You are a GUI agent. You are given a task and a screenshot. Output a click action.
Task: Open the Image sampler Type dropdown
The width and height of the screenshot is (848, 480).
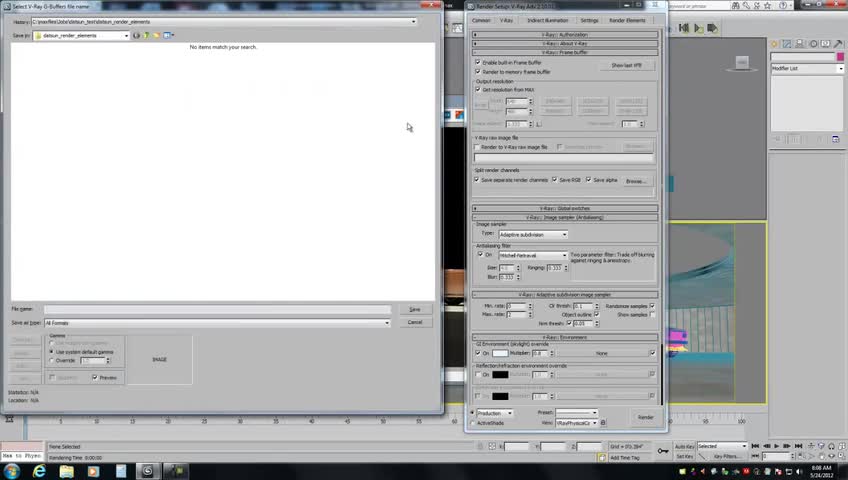(x=533, y=235)
